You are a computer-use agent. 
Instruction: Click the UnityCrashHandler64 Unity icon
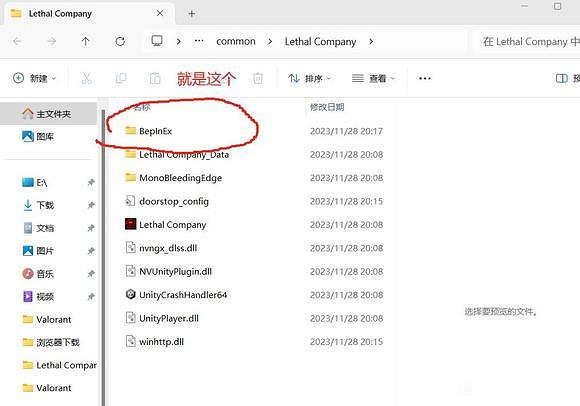pyautogui.click(x=131, y=294)
